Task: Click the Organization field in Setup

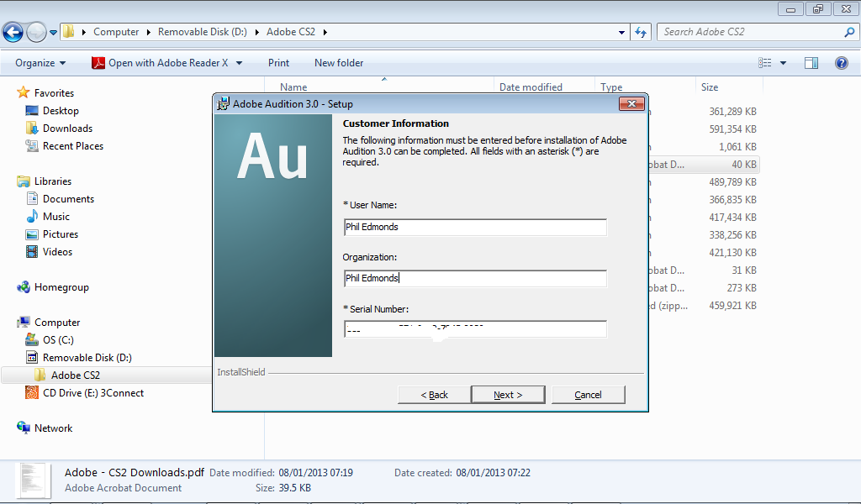Action: (x=475, y=278)
